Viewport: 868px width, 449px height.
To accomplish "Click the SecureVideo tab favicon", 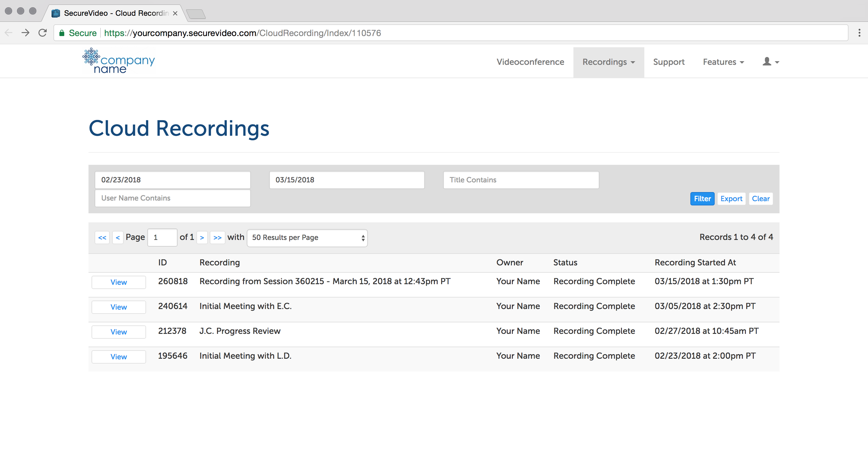I will tap(55, 13).
